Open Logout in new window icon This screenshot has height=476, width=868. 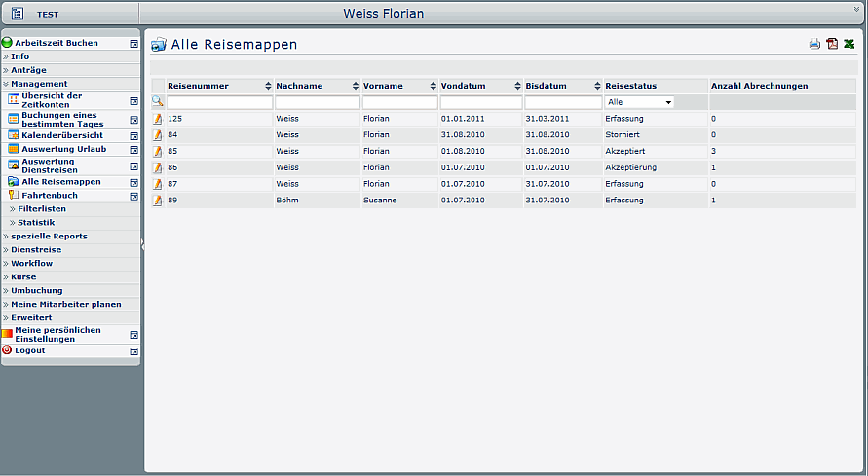[133, 350]
